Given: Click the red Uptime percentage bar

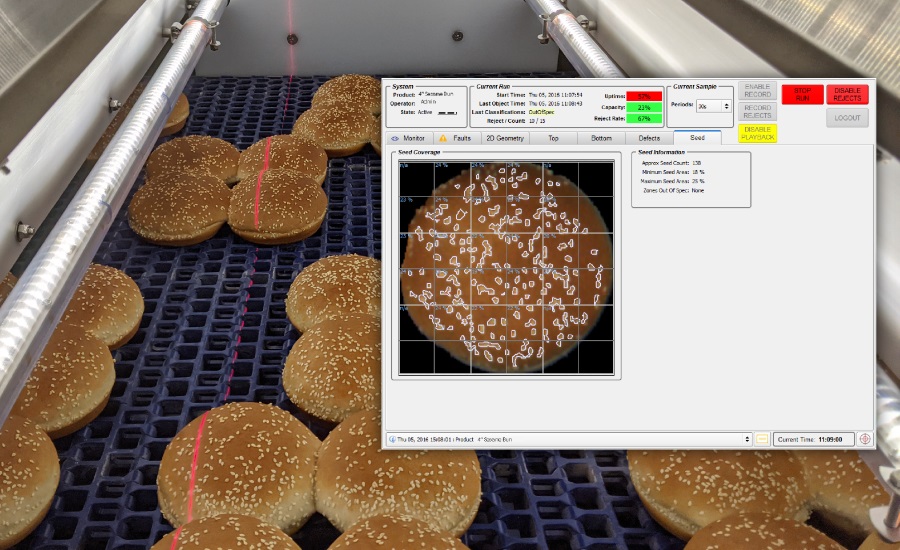Looking at the screenshot, I should [643, 95].
